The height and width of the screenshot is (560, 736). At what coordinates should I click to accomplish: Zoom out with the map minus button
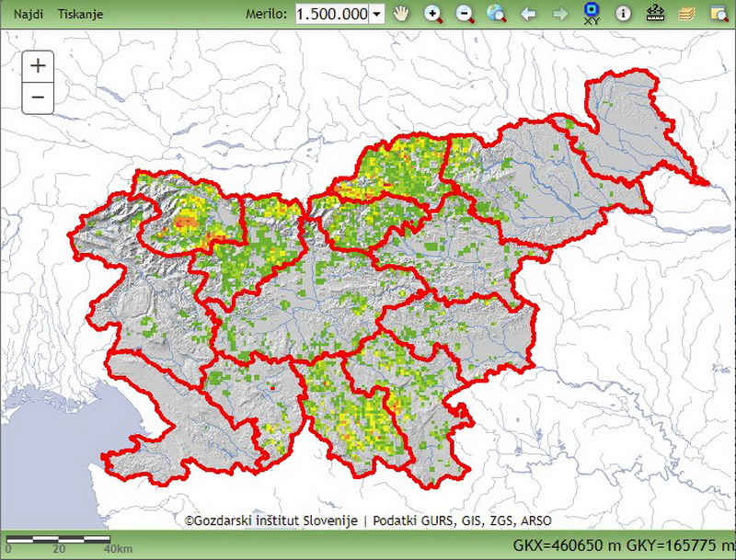pyautogui.click(x=38, y=98)
